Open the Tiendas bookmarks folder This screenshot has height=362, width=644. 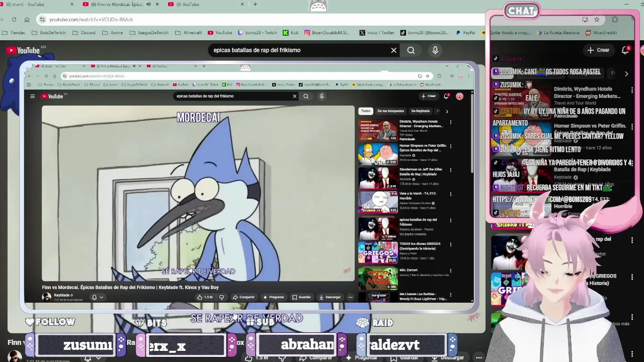coord(14,33)
